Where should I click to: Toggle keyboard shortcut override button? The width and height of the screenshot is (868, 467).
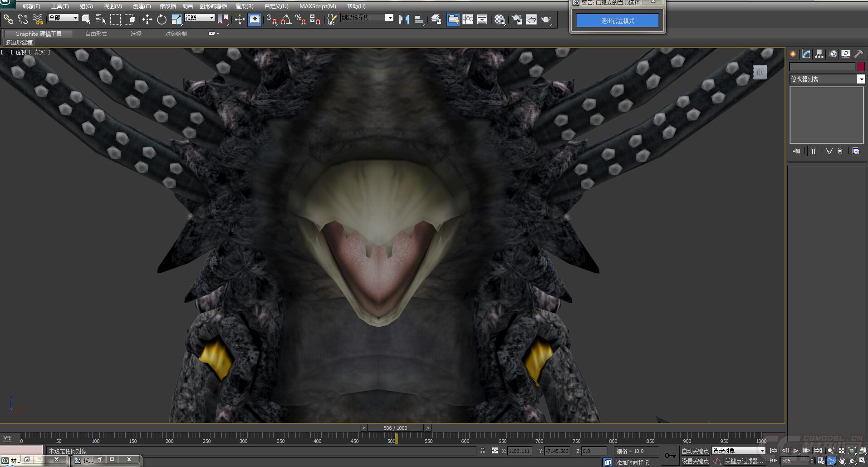tap(255, 19)
